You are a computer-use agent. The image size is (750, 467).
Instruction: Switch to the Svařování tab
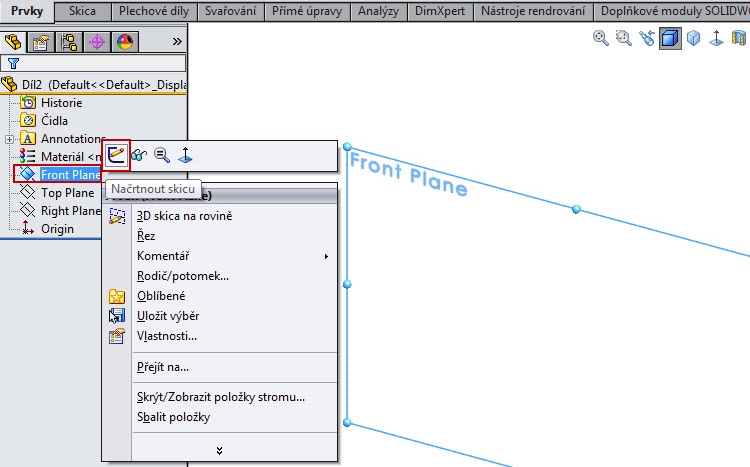(231, 11)
